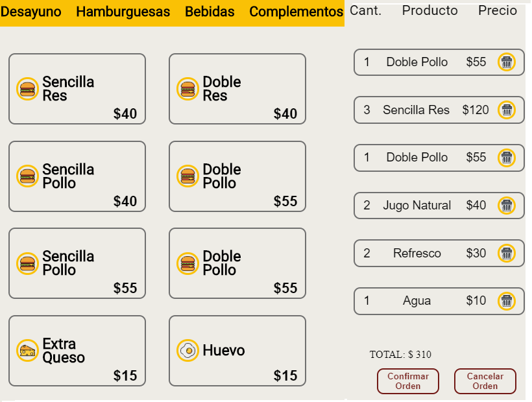Delete Sencilla Res from the order
Screen dimensions: 532x402
[x=507, y=110]
